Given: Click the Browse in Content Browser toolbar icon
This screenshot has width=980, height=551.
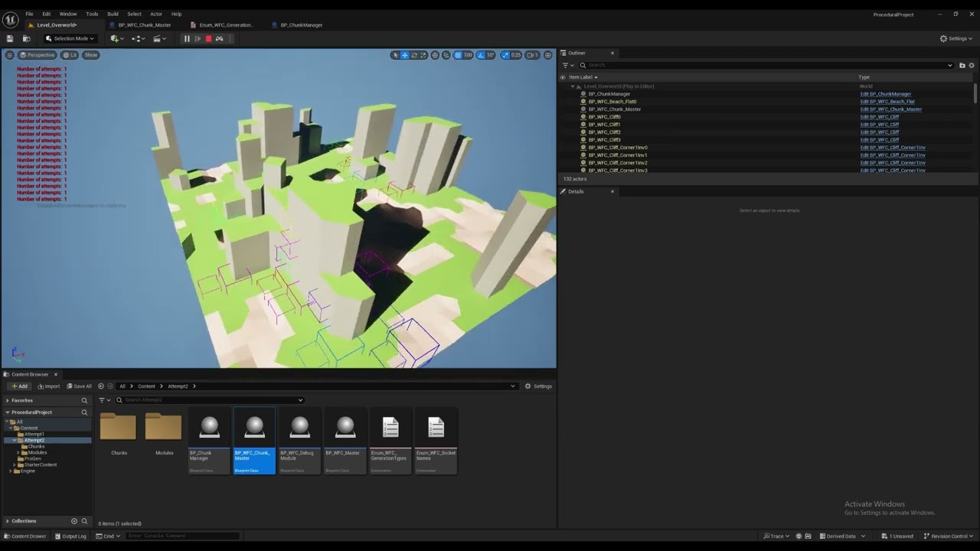Looking at the screenshot, I should [26, 38].
